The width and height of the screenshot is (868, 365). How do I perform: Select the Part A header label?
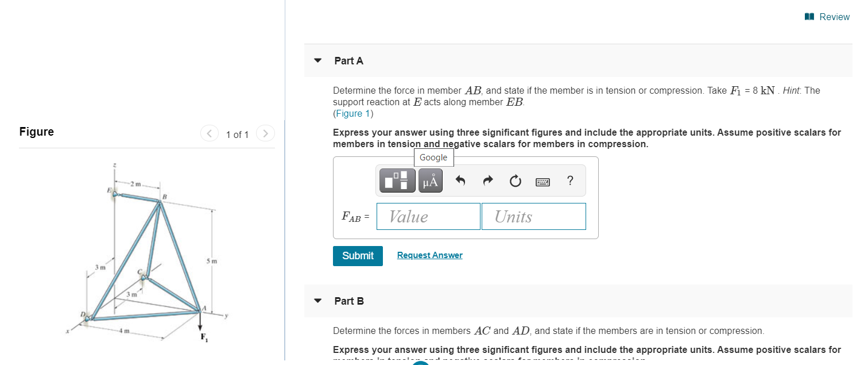coord(347,60)
